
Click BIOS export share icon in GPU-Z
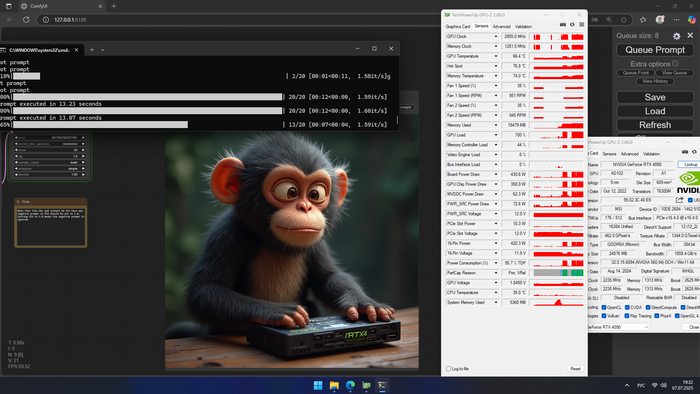679,200
